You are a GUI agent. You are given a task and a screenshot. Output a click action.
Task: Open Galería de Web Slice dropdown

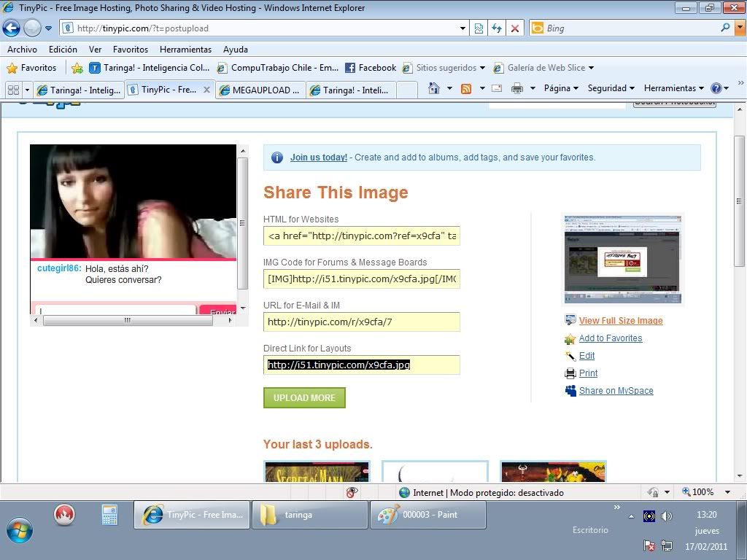(x=591, y=68)
